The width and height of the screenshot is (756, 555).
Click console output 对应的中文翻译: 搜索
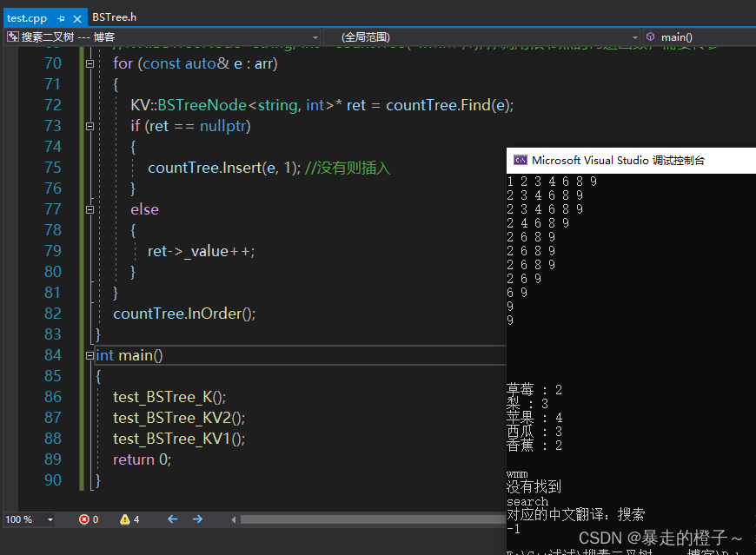click(575, 514)
